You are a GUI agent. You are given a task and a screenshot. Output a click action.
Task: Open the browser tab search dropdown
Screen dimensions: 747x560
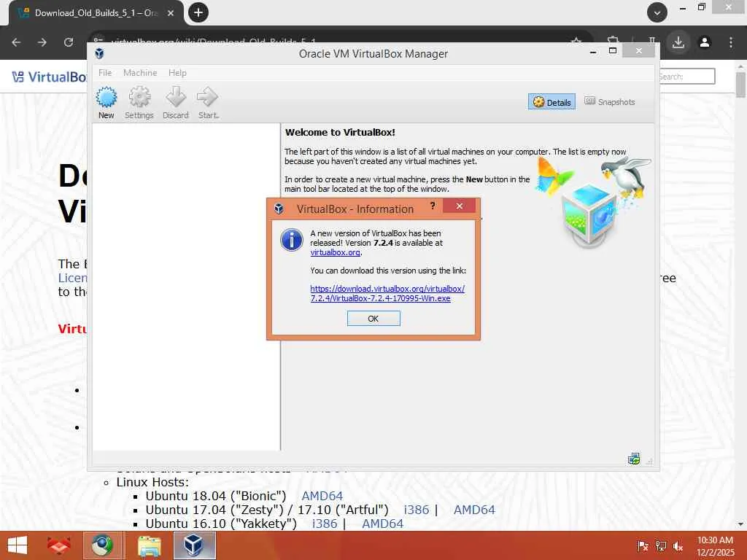[x=657, y=12]
